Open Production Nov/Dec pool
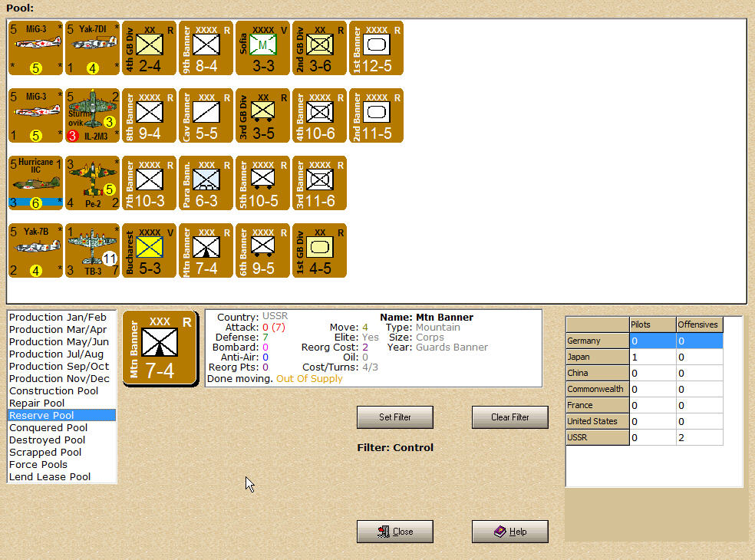This screenshot has height=560, width=755. point(61,379)
